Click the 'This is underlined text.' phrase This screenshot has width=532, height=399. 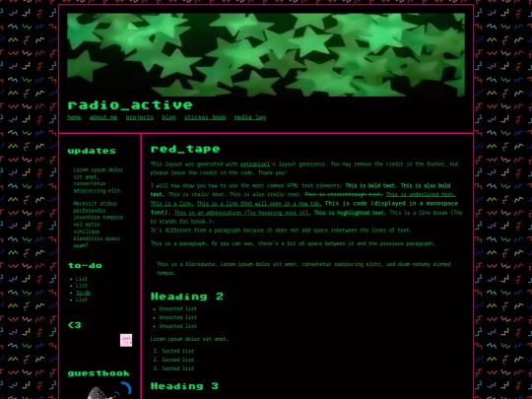[421, 194]
